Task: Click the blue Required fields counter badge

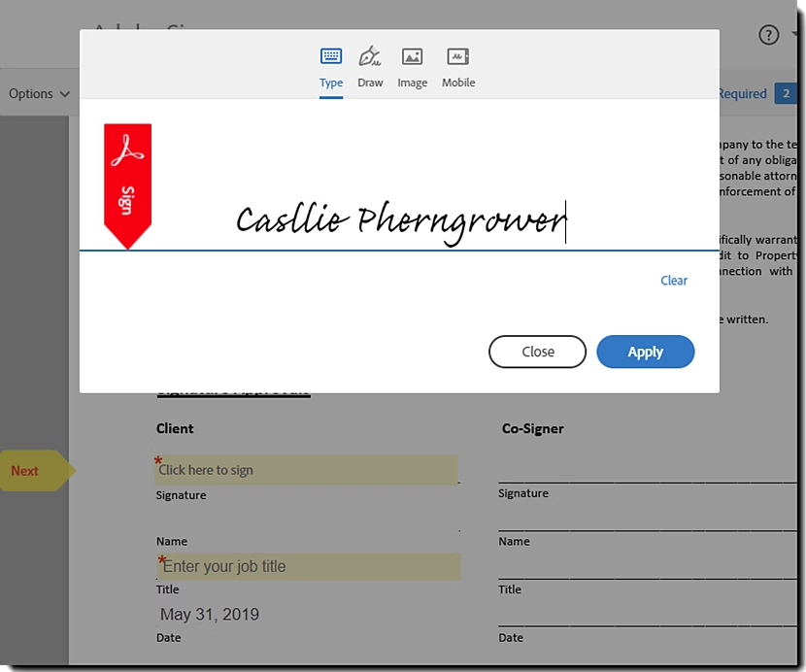Action: [x=786, y=93]
